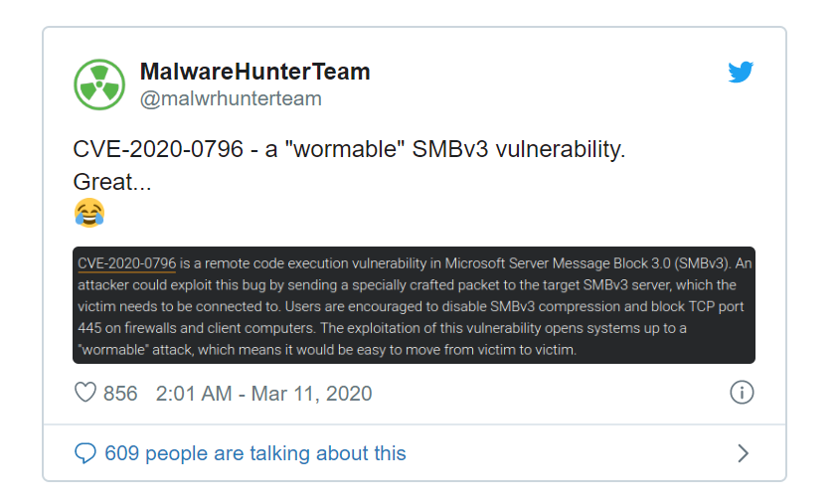Click the speech bubble reply icon
This screenshot has width=838, height=504.
point(85,453)
